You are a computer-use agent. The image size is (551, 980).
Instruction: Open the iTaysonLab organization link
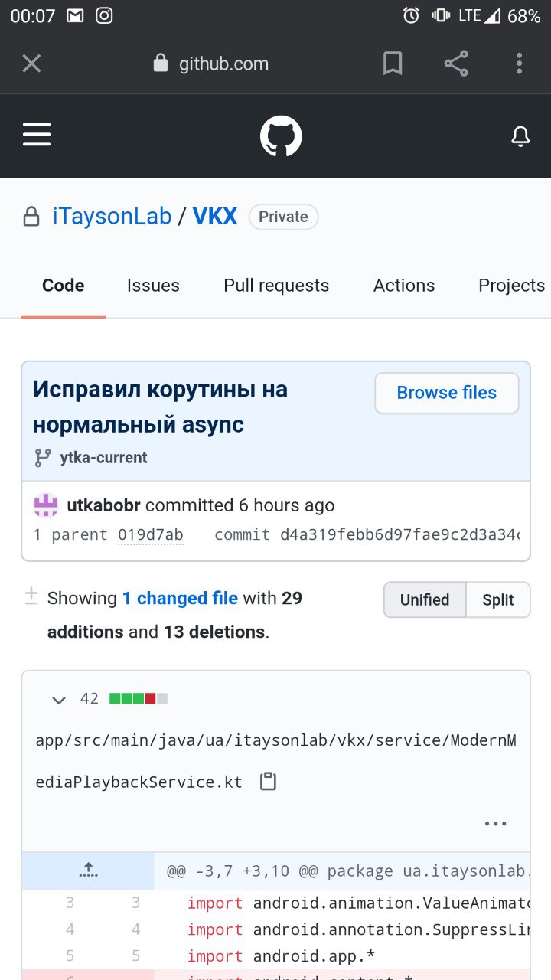(x=112, y=217)
